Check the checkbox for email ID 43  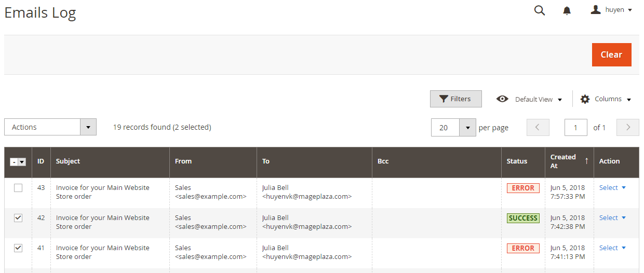[18, 188]
